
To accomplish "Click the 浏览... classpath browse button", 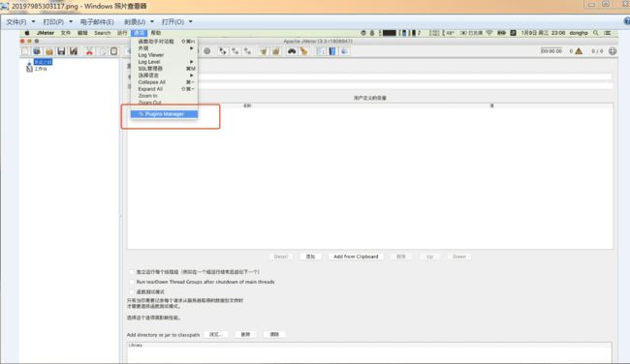I will coord(216,334).
